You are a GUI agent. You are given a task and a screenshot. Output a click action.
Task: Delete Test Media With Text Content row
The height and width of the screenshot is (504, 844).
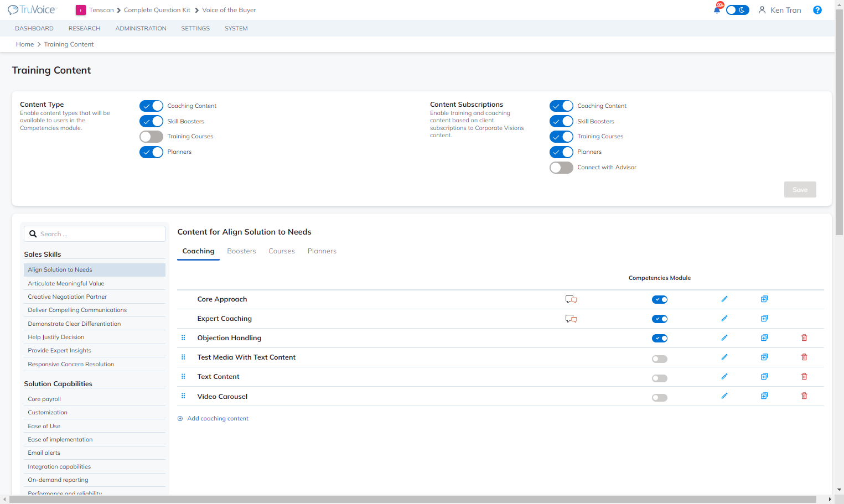coord(804,357)
